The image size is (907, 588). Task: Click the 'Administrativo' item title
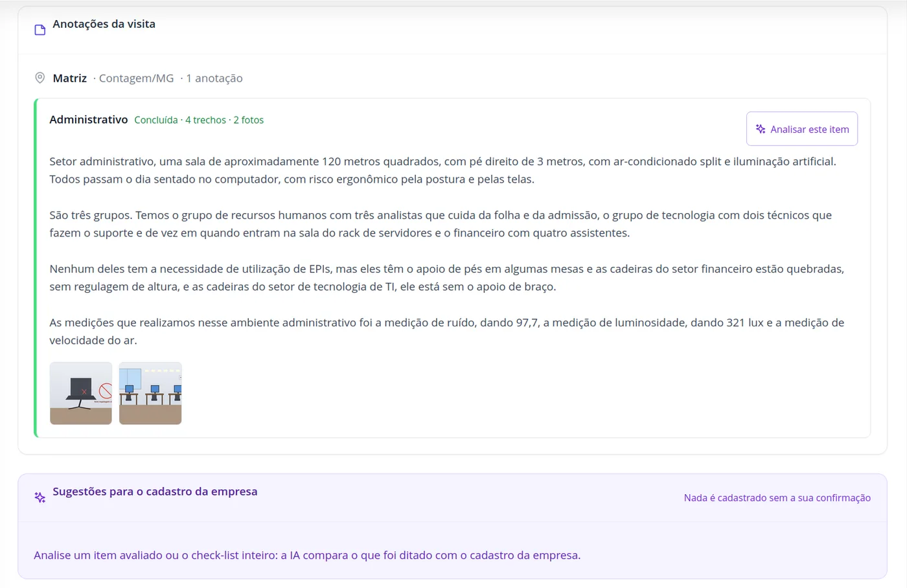(x=89, y=120)
